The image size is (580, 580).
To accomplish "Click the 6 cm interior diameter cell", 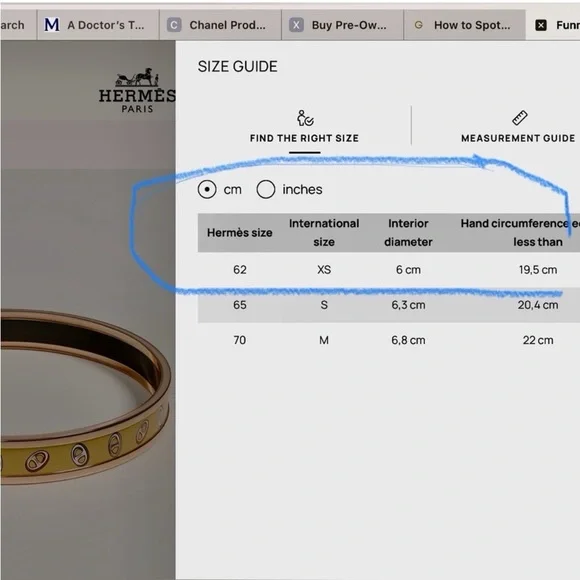I will [x=408, y=270].
